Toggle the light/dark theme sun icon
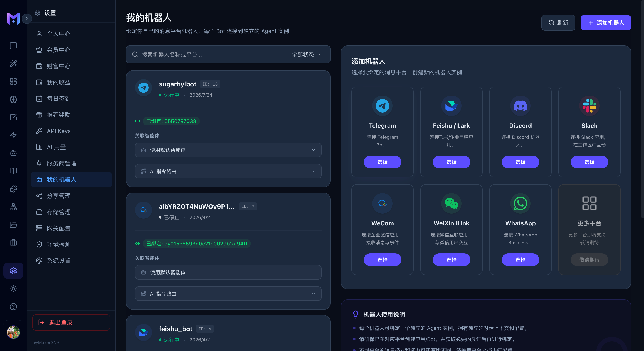 click(13, 289)
